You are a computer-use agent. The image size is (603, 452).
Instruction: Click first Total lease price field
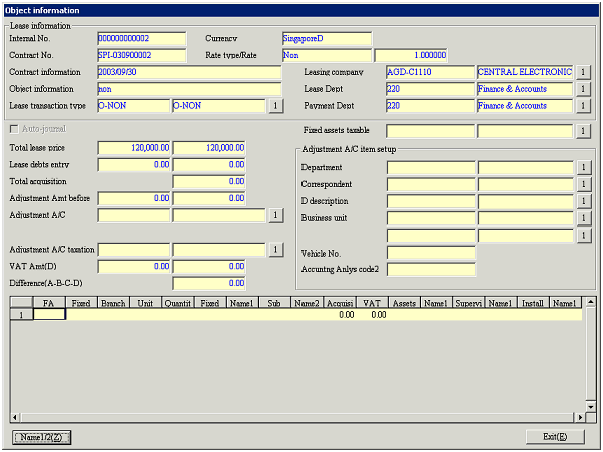(133, 148)
